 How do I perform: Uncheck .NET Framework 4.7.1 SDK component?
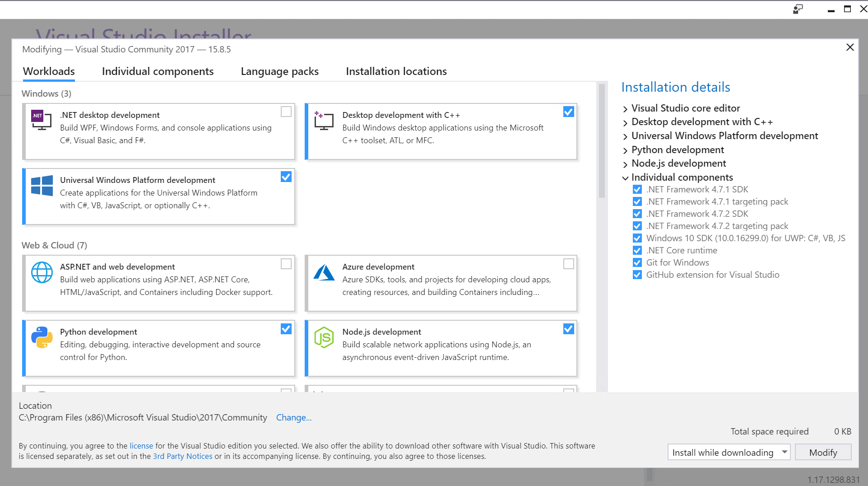(x=637, y=189)
